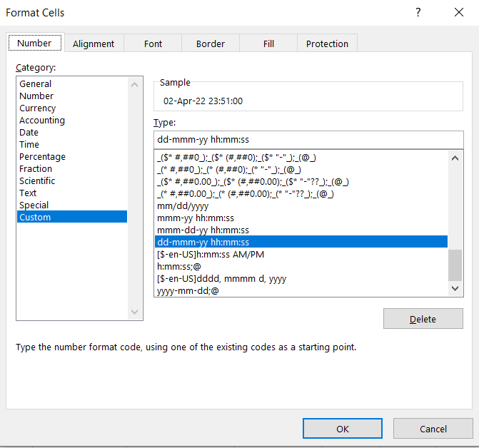Image resolution: width=479 pixels, height=448 pixels.
Task: Select the yyyy-mm-dd;@ format
Action: [188, 291]
